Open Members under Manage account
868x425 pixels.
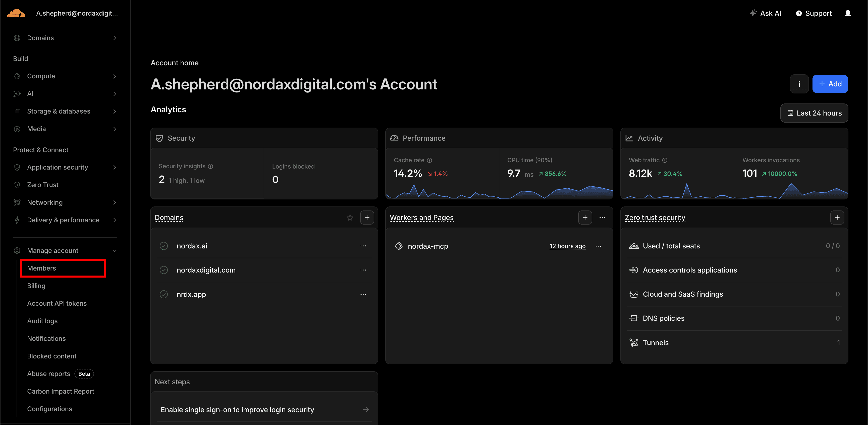pyautogui.click(x=41, y=268)
